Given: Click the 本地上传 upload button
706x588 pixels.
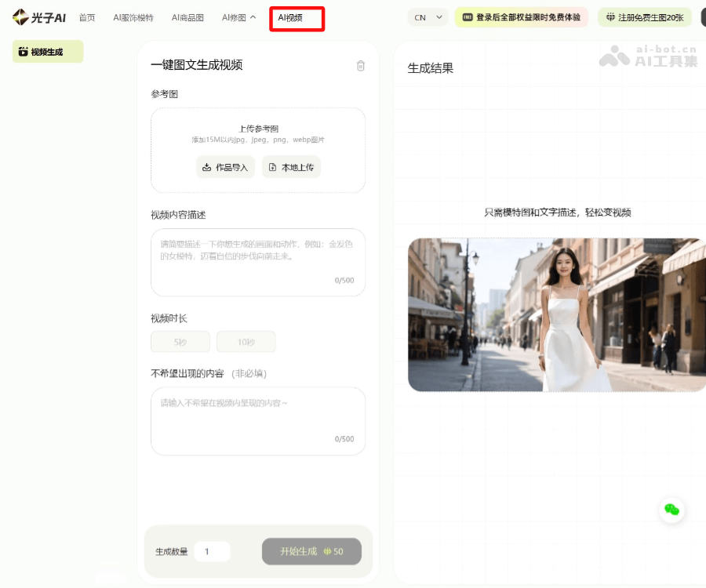Looking at the screenshot, I should [291, 167].
